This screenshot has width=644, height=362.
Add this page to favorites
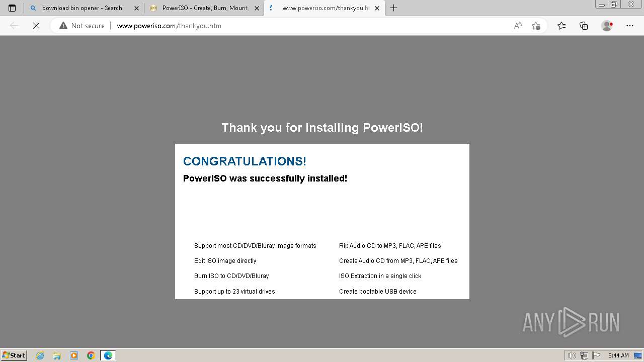pyautogui.click(x=536, y=26)
